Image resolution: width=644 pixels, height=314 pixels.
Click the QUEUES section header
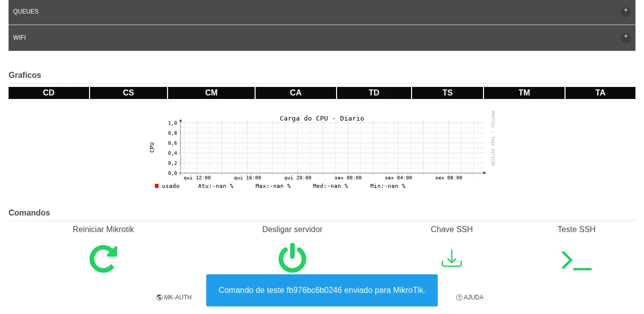pos(322,12)
